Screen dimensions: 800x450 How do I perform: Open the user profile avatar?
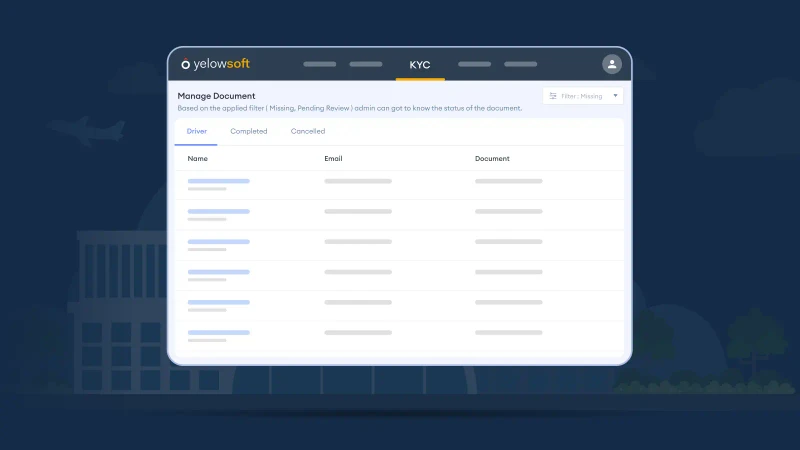coord(612,64)
